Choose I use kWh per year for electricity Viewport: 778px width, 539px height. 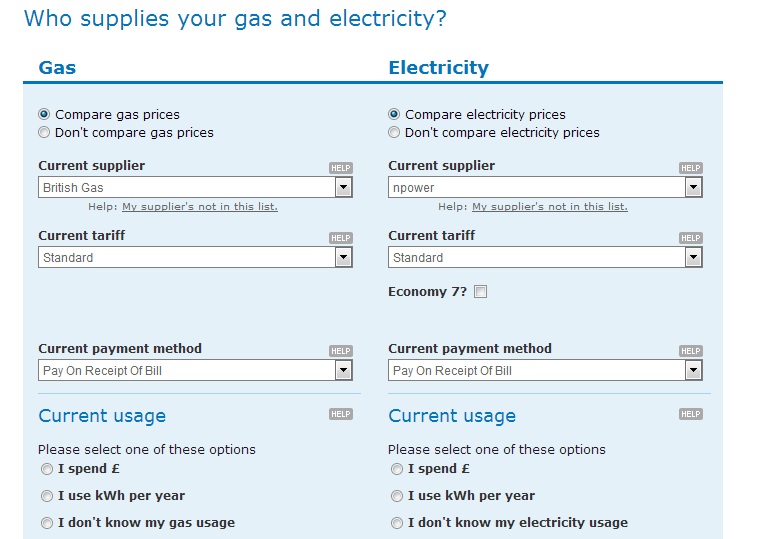(x=396, y=496)
